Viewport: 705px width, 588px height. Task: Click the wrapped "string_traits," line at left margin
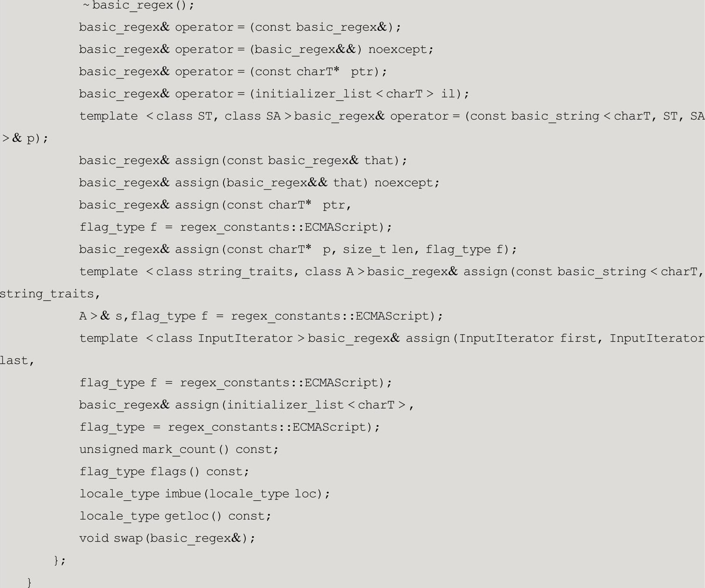(49, 294)
